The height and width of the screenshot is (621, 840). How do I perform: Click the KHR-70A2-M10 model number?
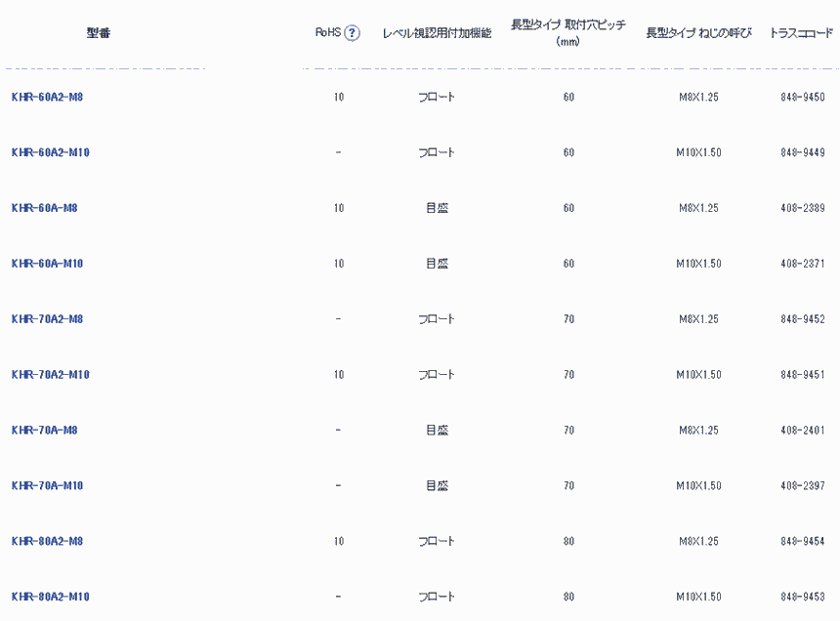(x=50, y=375)
